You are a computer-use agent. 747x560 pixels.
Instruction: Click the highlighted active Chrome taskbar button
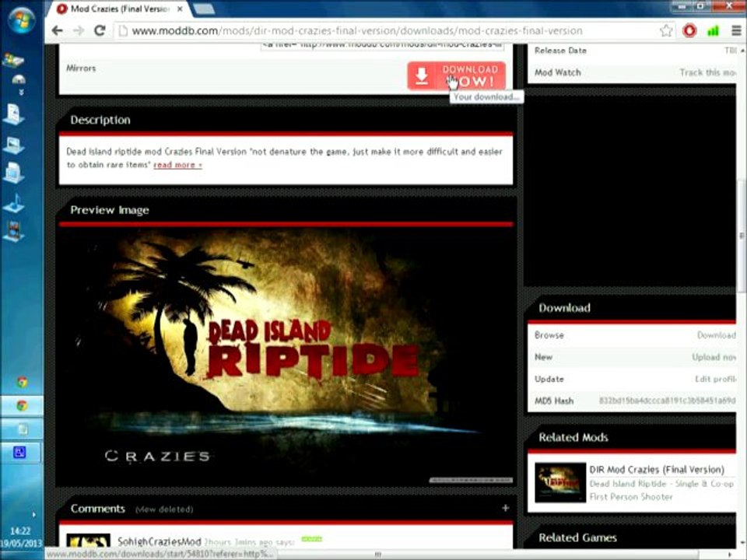[22, 406]
